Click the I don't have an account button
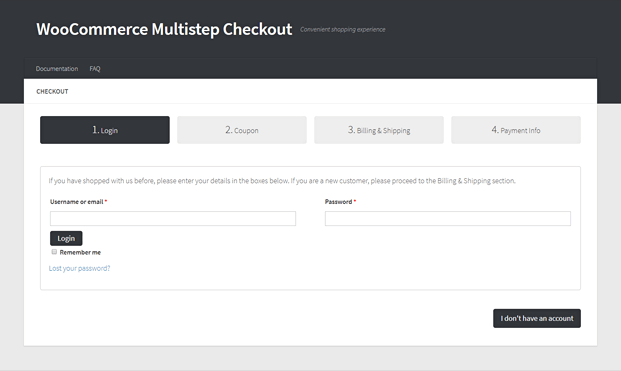Screen dimensions: 621x371 pos(537,318)
